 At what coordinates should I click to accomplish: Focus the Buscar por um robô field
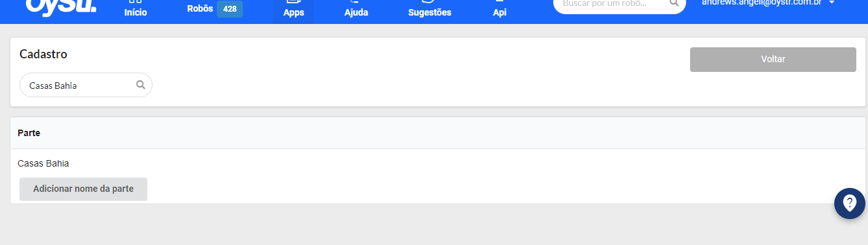pyautogui.click(x=610, y=3)
